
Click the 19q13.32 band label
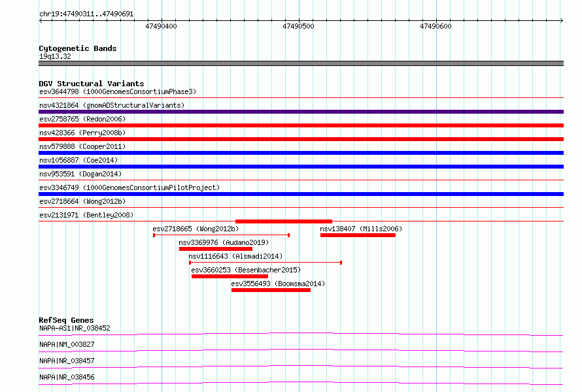coord(55,56)
